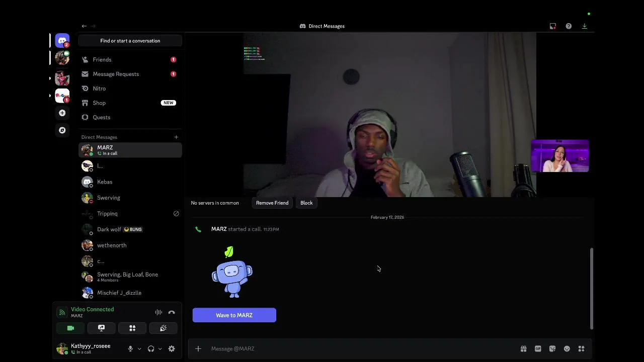Open the server with the red notification badge
The width and height of the screenshot is (644, 362).
pos(62,96)
